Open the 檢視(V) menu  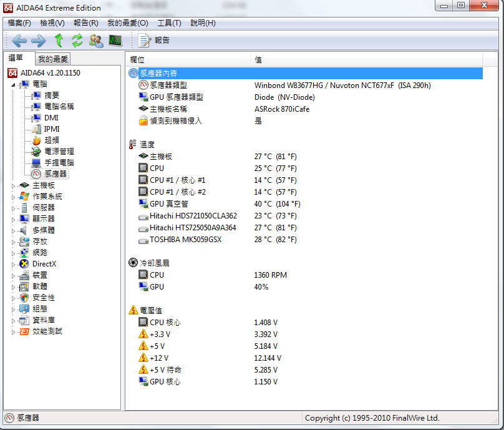coord(52,23)
